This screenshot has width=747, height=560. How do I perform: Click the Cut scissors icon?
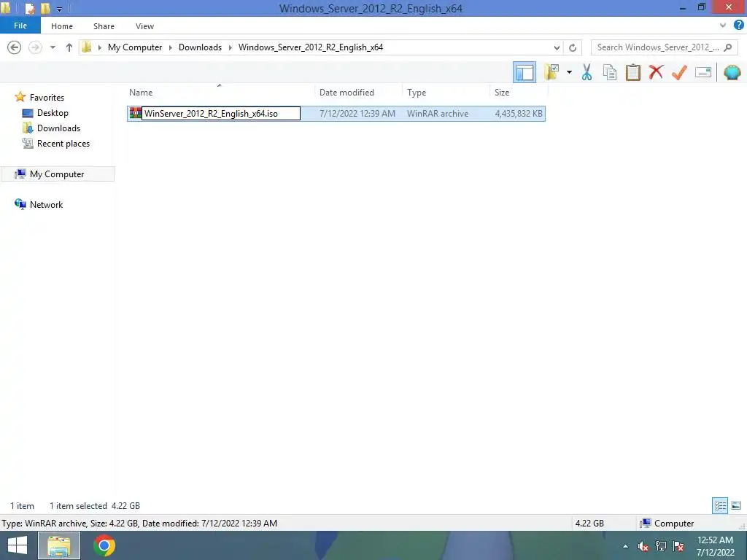pyautogui.click(x=587, y=72)
